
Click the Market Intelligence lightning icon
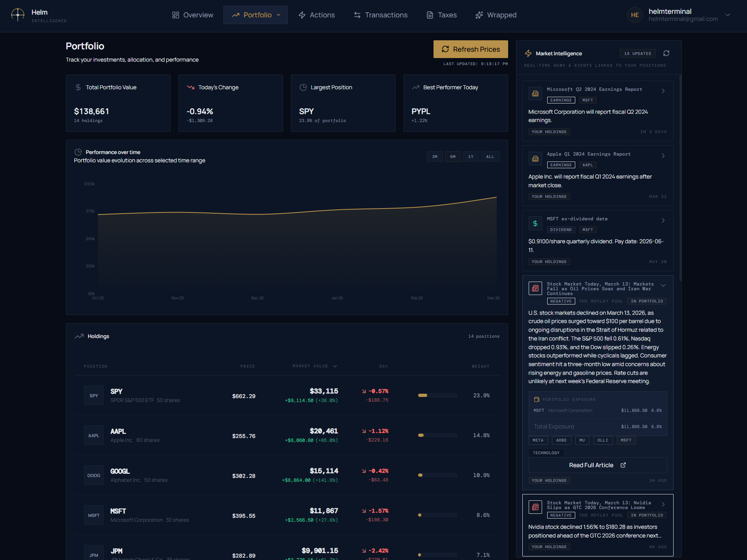pyautogui.click(x=528, y=53)
